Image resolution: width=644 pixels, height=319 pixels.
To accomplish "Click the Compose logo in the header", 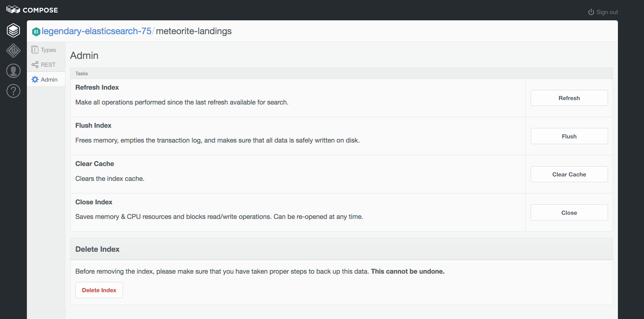I will 32,10.
